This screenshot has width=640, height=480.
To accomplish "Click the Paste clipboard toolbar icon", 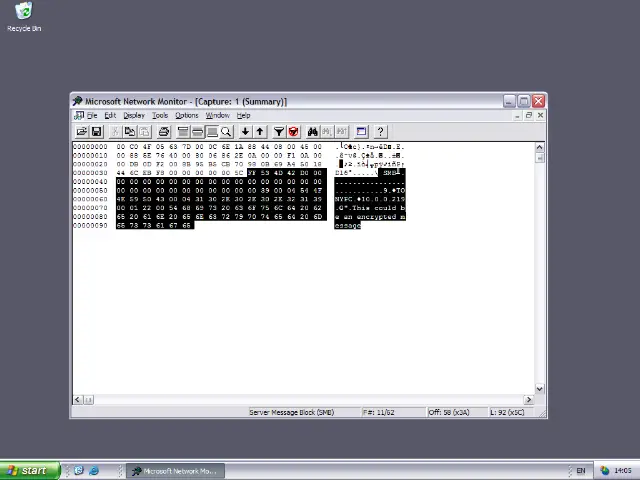I will pyautogui.click(x=144, y=131).
